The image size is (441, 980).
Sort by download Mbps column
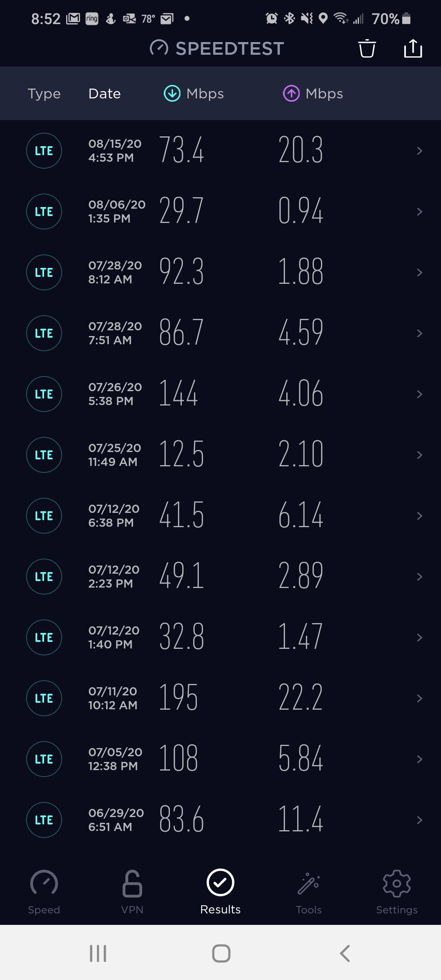pyautogui.click(x=194, y=94)
